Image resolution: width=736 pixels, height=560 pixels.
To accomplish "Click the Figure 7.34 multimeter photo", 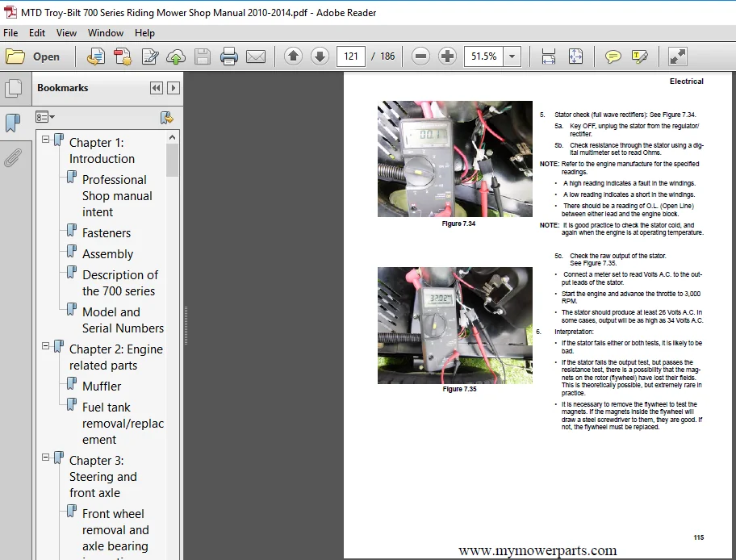I will pos(455,159).
